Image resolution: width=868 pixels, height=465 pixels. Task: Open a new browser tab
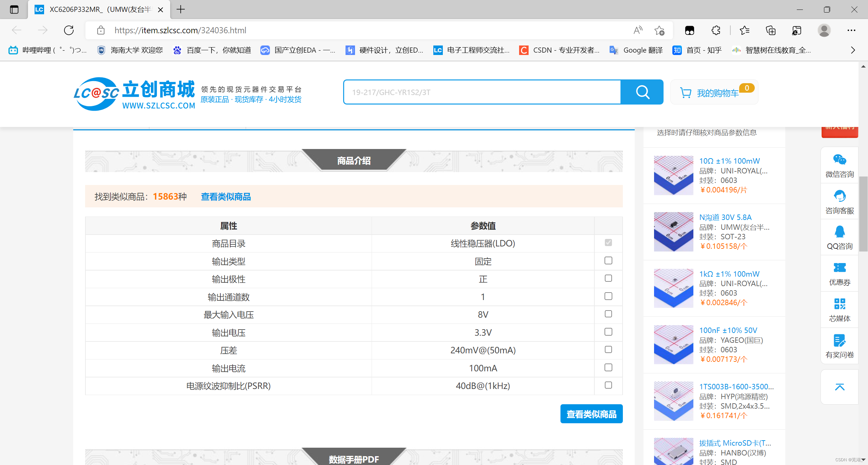coord(181,10)
